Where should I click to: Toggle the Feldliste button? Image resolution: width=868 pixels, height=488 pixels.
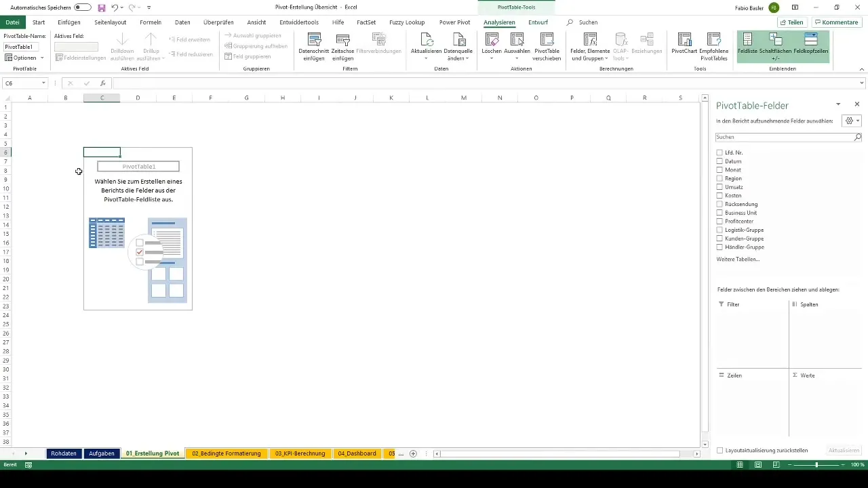[747, 46]
